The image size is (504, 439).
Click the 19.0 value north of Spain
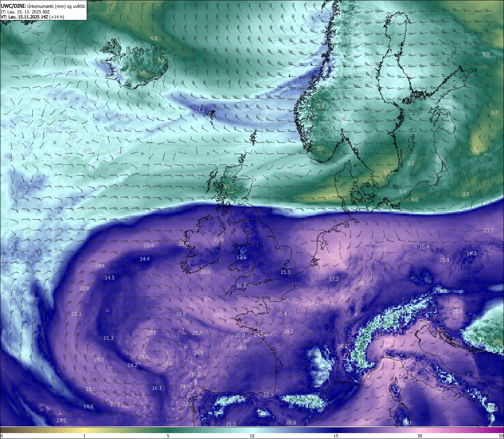tap(196, 374)
